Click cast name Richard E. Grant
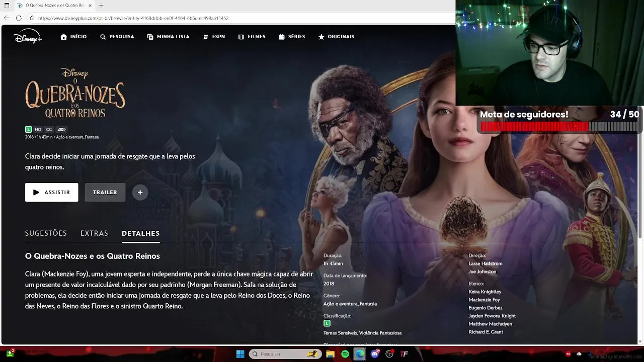644x362 pixels. point(486,332)
